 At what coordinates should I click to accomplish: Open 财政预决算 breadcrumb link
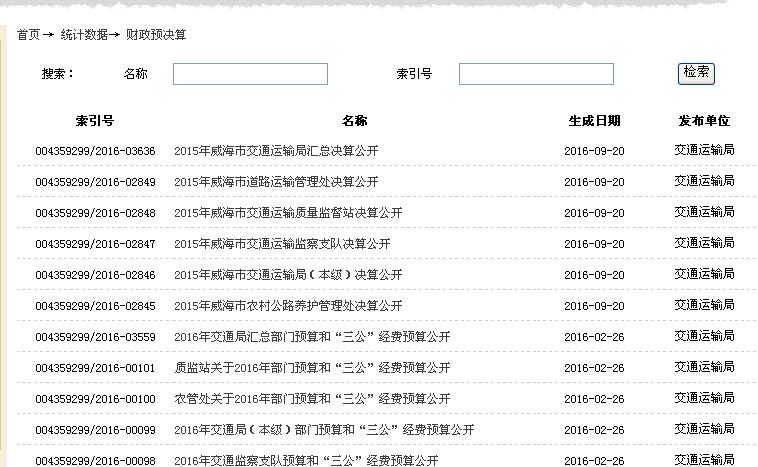click(x=156, y=35)
